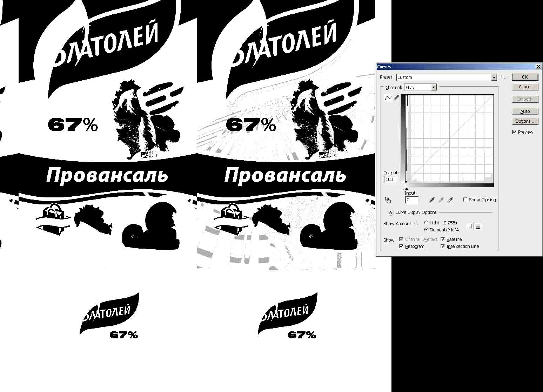
Task: Uncheck the Histogram checkbox
Action: [401, 246]
